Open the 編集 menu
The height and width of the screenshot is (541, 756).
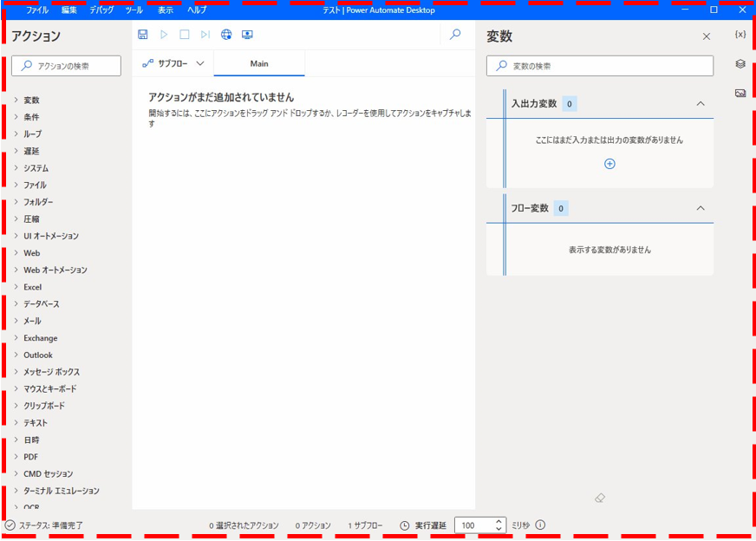pyautogui.click(x=69, y=10)
